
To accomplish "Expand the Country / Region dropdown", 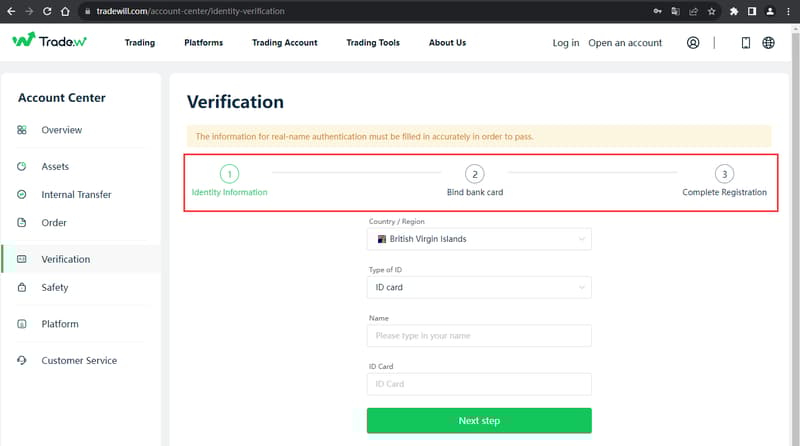I will (x=479, y=239).
